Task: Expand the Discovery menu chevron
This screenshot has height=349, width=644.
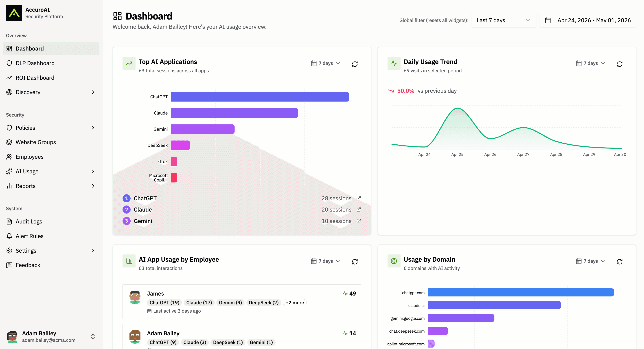Action: pyautogui.click(x=93, y=92)
